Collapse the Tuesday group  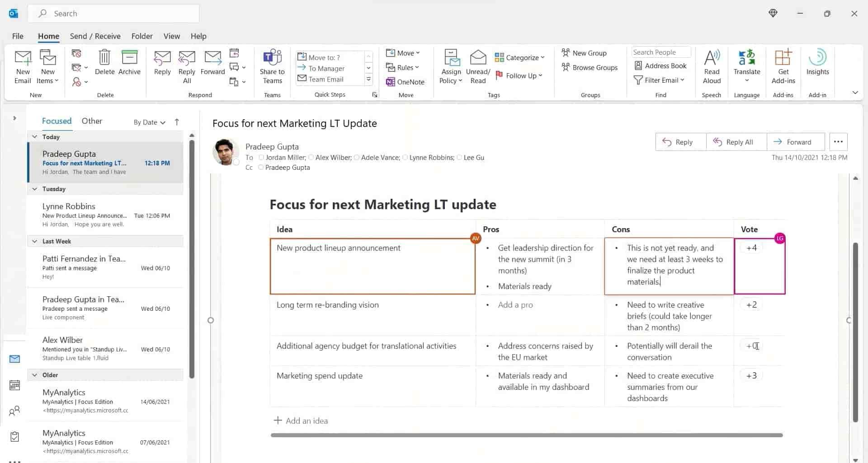pos(35,189)
